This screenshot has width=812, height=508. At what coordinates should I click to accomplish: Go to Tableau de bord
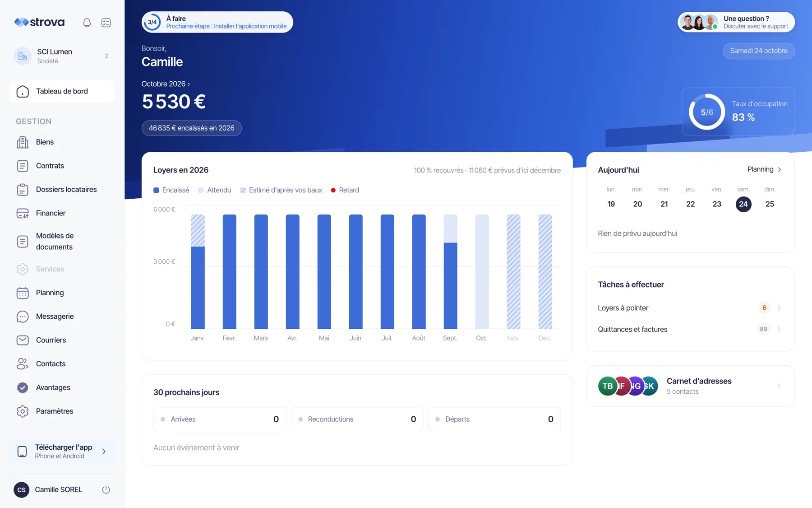62,91
